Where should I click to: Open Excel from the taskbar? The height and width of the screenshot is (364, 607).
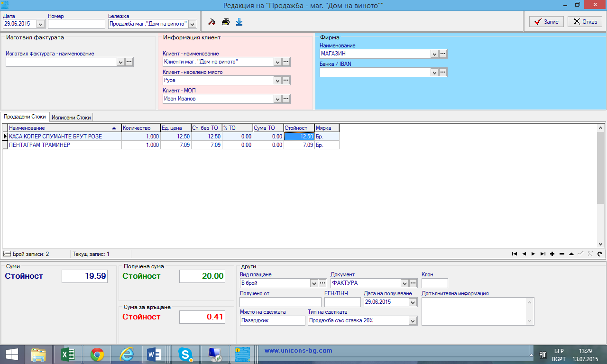pos(68,355)
